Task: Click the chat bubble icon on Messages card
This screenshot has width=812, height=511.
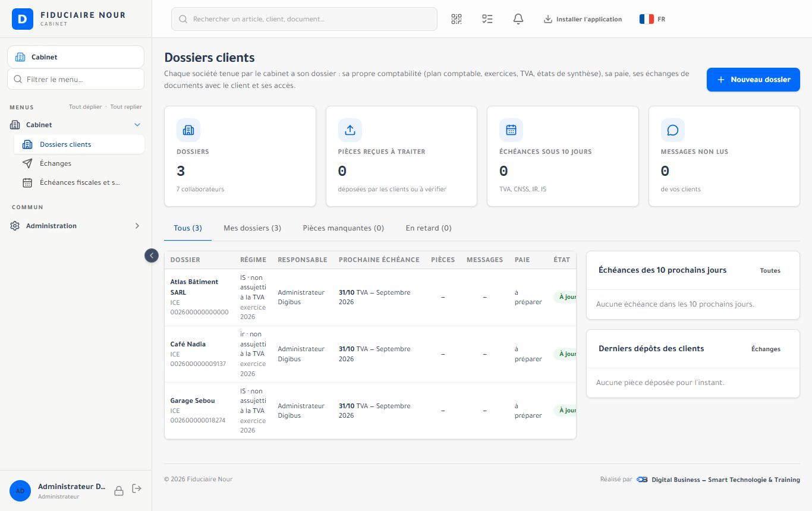Action: point(673,130)
